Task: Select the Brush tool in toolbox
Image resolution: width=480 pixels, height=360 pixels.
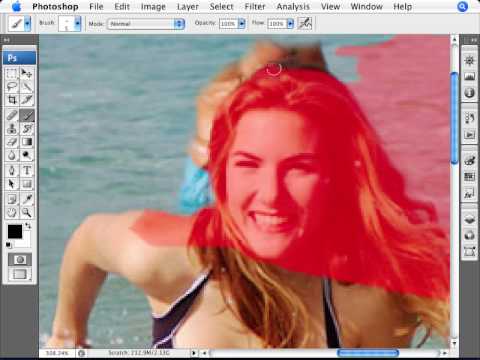Action: 27,115
